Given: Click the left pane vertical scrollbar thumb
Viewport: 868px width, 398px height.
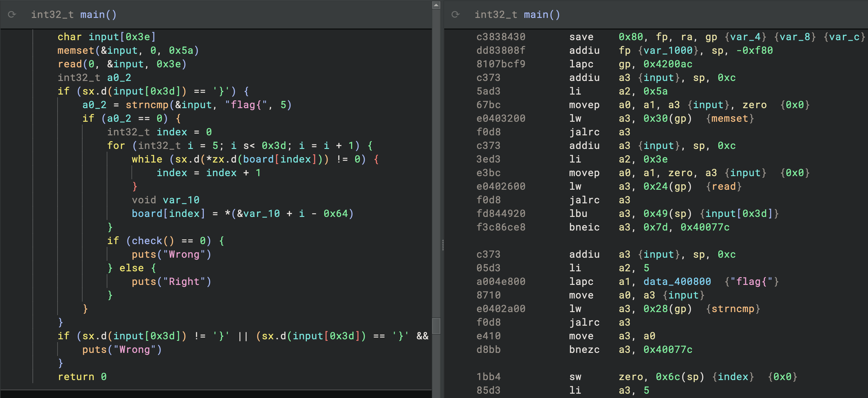Looking at the screenshot, I should coord(436,326).
